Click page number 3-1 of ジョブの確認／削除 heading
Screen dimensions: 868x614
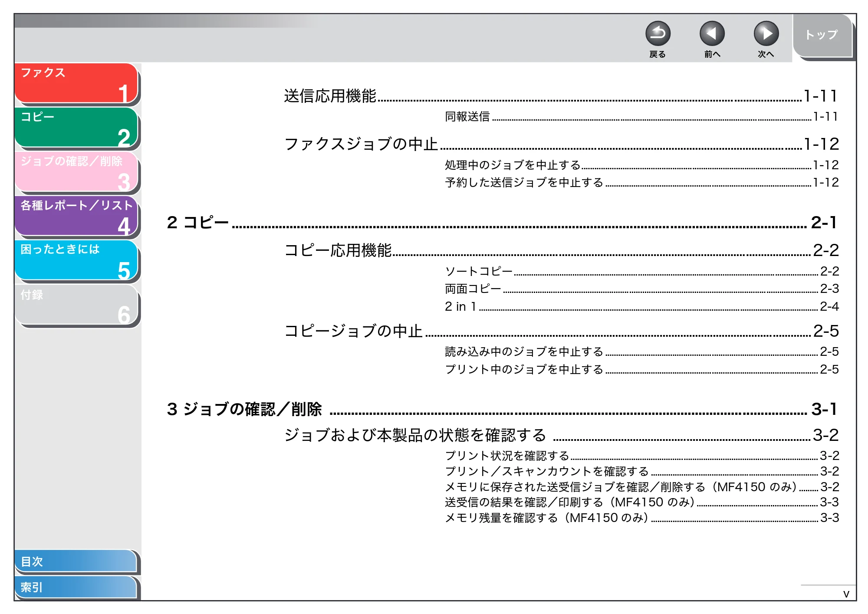point(824,409)
